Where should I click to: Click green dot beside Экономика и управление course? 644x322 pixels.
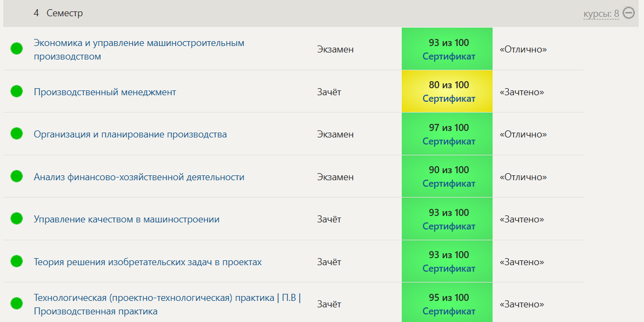17,49
